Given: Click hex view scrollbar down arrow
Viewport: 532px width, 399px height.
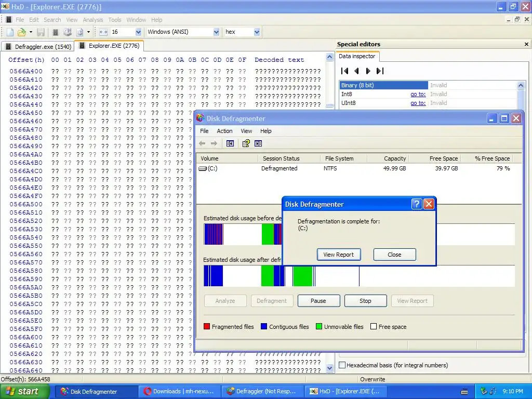Looking at the screenshot, I should (x=329, y=368).
